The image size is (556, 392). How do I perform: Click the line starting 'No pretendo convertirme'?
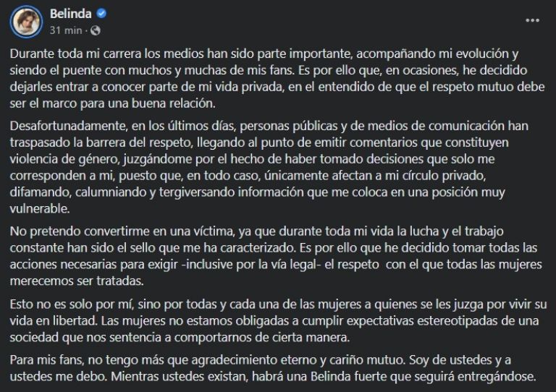pos(257,231)
